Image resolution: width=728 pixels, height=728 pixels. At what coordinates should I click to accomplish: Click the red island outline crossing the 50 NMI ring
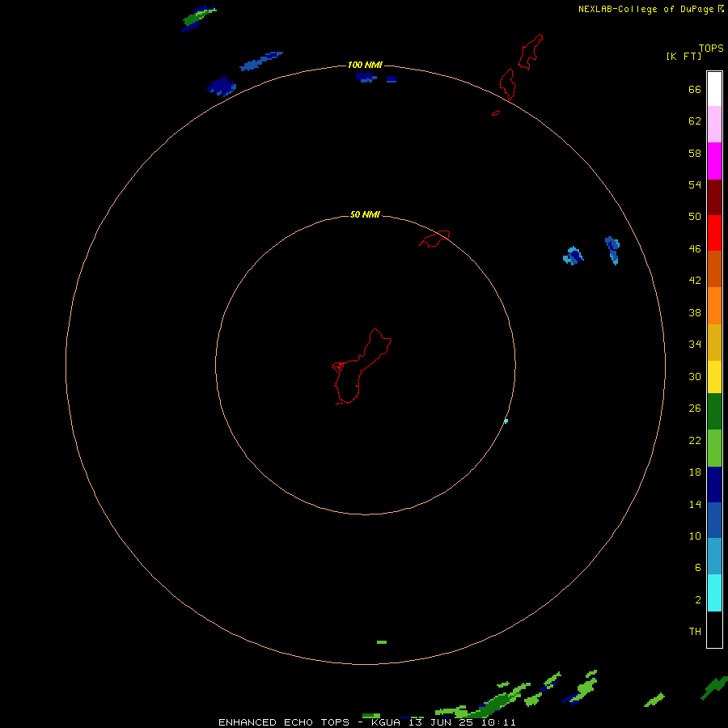[434, 239]
